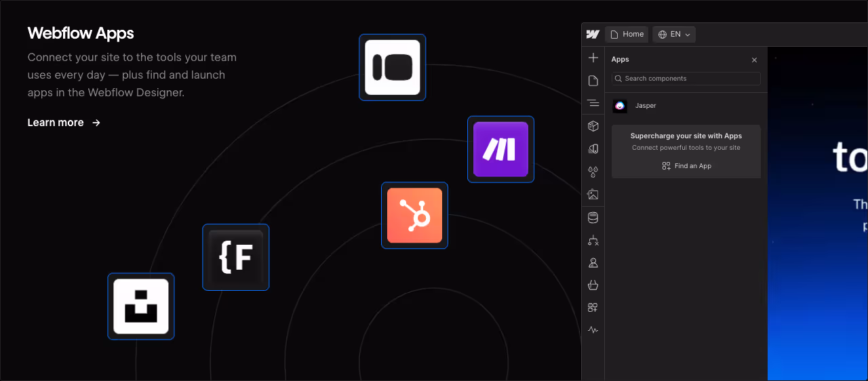868x381 pixels.
Task: Open the Home page selector
Action: click(627, 35)
